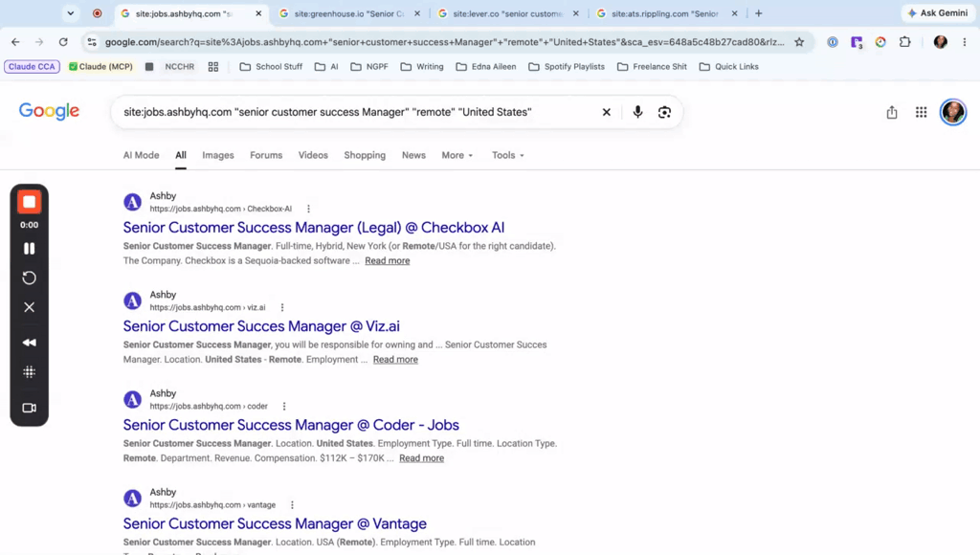
Task: Select the Shopping search filter
Action: (365, 155)
